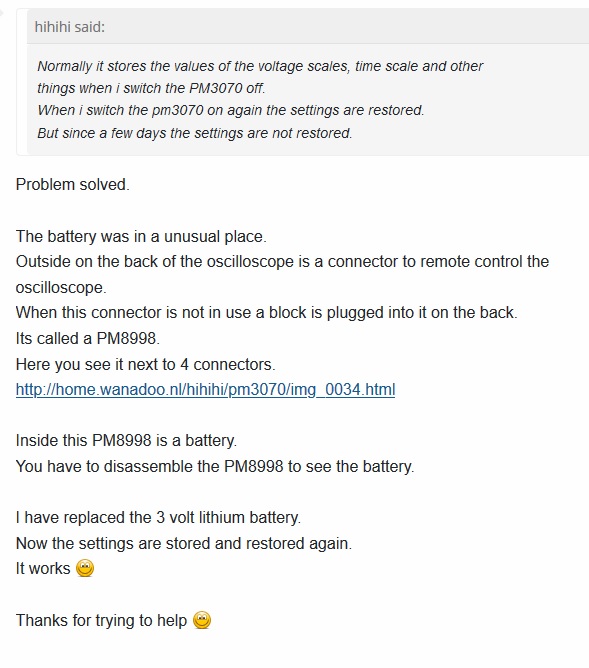Click quoted line starting "Normally it stores the values"

pos(260,66)
